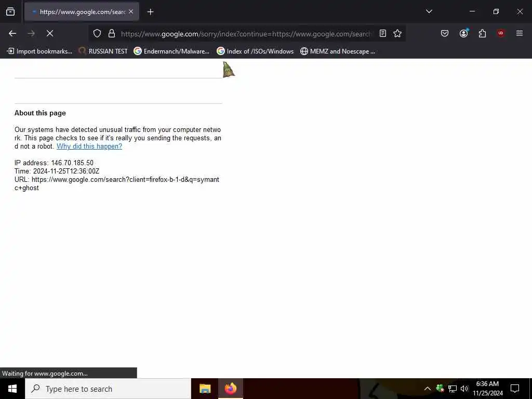Switch to Firefox taskbar icon

230,389
